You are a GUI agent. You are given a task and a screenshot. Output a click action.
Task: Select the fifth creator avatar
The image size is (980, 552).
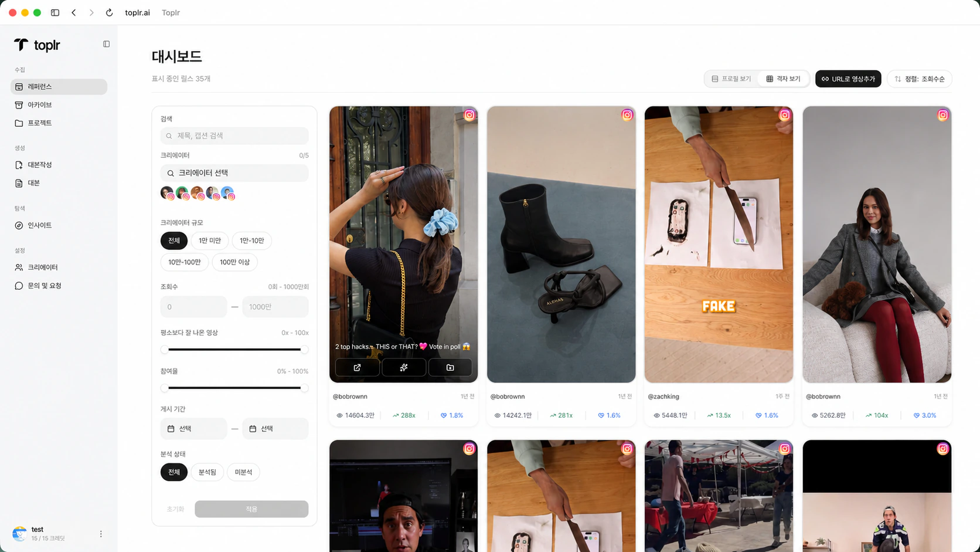click(227, 193)
